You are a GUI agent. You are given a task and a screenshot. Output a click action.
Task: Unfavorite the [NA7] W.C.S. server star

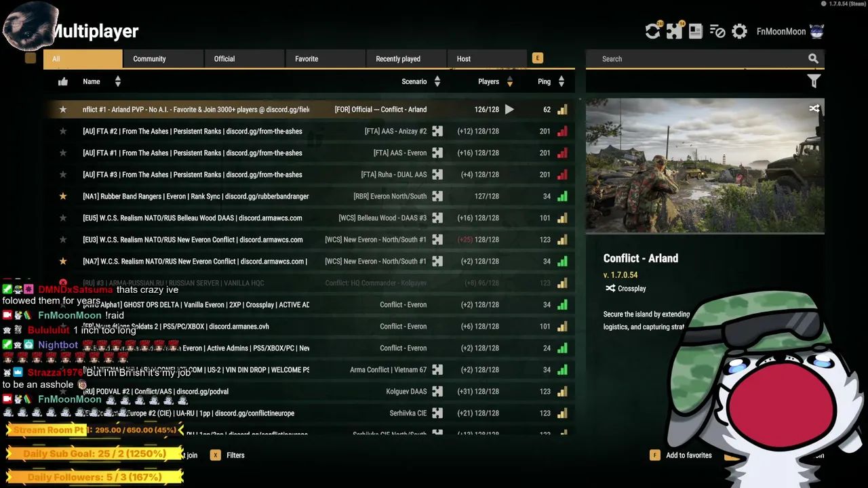(63, 261)
